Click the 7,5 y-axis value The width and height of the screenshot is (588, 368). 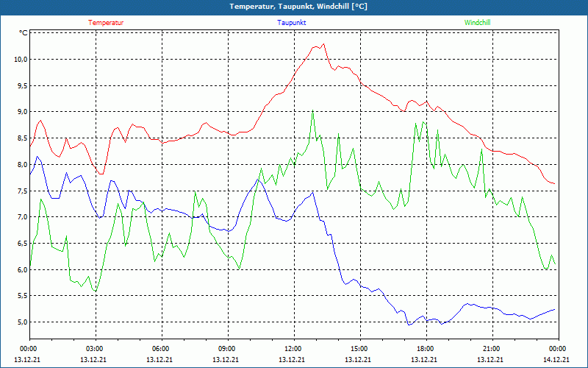(x=22, y=191)
